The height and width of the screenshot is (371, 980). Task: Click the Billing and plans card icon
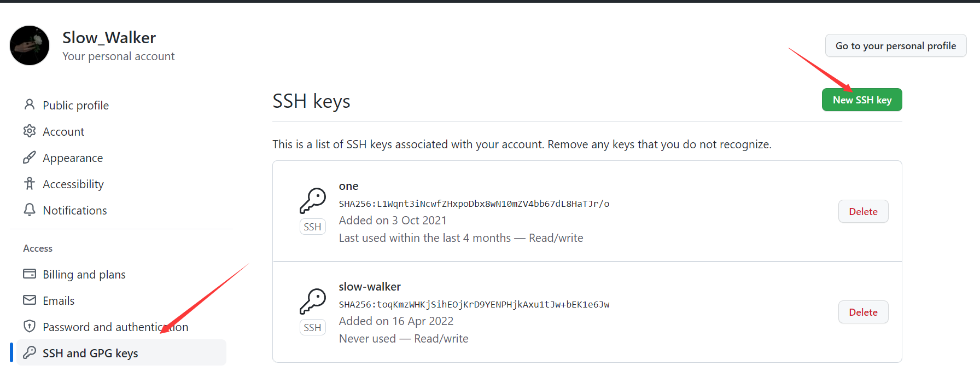pos(30,274)
